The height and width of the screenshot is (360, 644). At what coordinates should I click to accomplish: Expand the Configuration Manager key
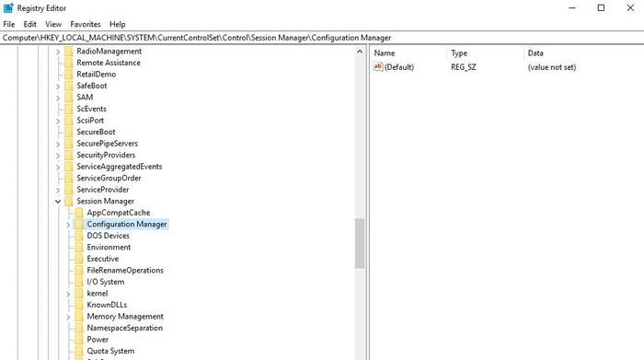68,225
